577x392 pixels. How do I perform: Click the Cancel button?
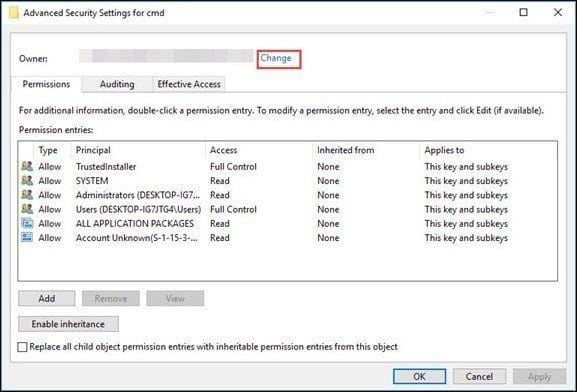point(479,376)
